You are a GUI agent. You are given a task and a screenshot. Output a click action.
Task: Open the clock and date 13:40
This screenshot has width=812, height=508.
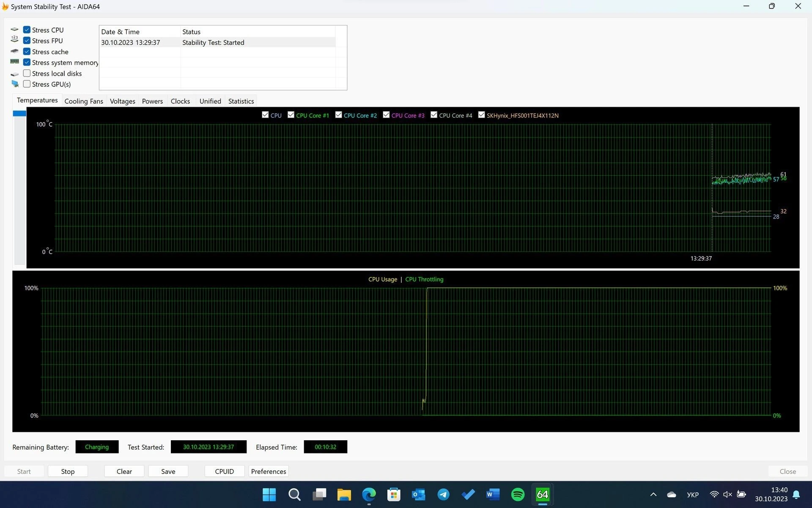[x=771, y=494]
